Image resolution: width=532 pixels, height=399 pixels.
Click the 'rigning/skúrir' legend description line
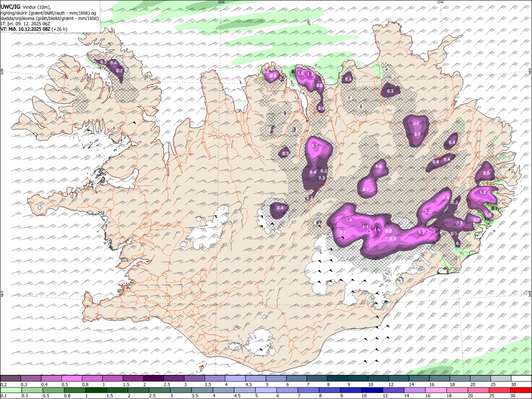pos(48,13)
